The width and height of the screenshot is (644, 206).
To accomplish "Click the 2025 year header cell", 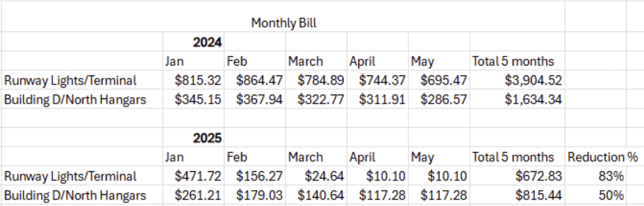I will (x=193, y=138).
